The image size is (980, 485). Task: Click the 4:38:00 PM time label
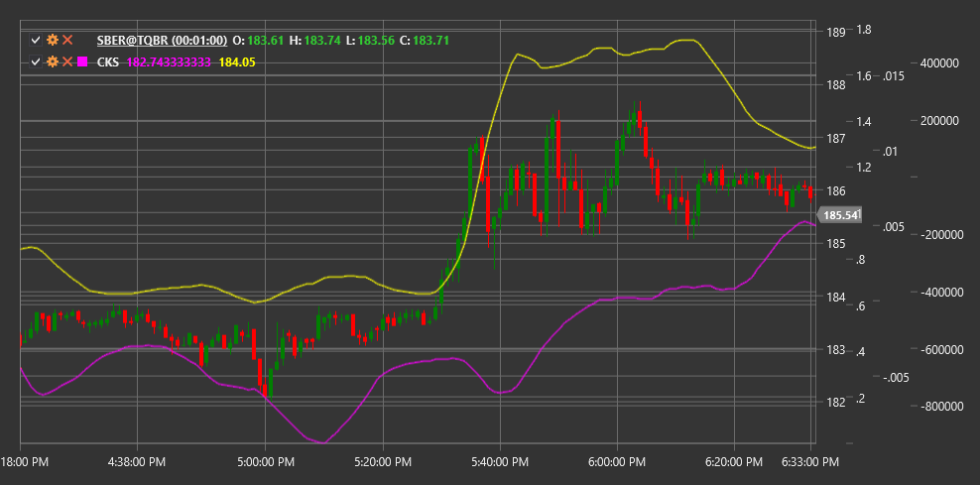coord(136,462)
